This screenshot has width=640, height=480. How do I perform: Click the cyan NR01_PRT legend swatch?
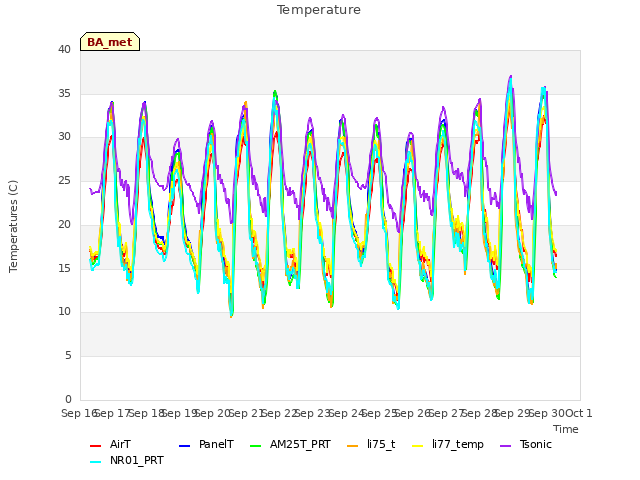(x=95, y=462)
